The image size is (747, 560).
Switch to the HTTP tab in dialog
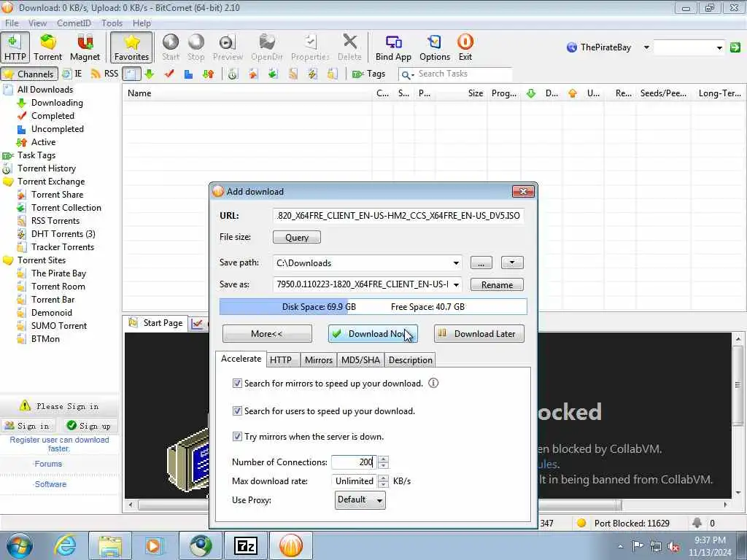tap(281, 360)
